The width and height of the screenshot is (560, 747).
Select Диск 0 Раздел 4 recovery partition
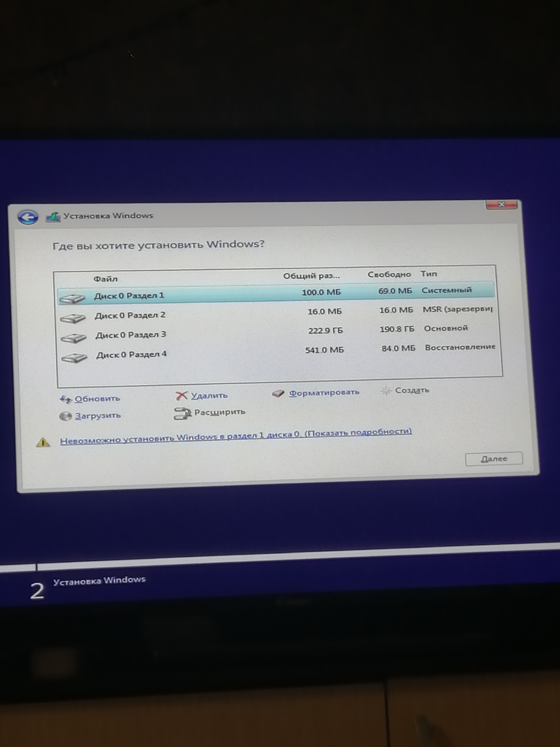point(131,354)
